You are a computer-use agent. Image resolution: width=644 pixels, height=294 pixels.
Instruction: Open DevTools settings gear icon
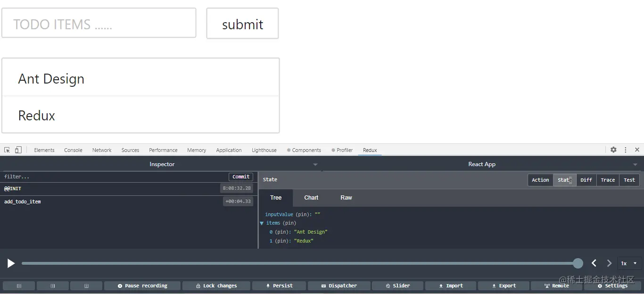[x=613, y=150]
